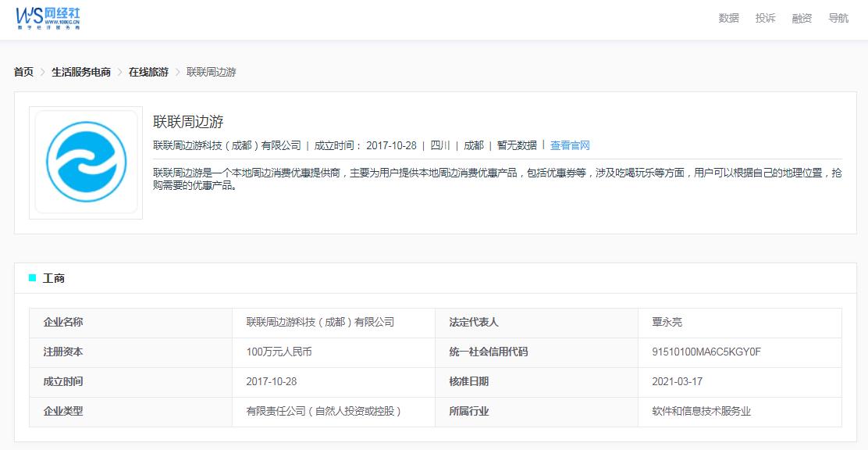Click the cyan square marker beside 工商
Viewport: 868px width, 450px height.
(x=32, y=277)
